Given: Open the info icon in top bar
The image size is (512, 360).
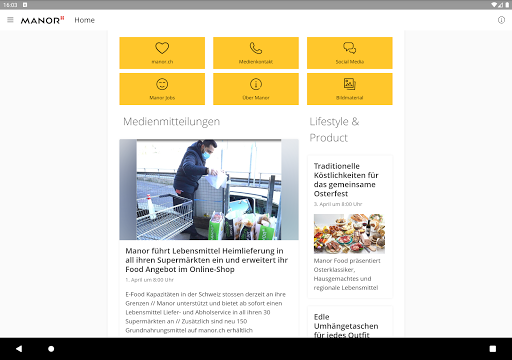Looking at the screenshot, I should (x=501, y=20).
